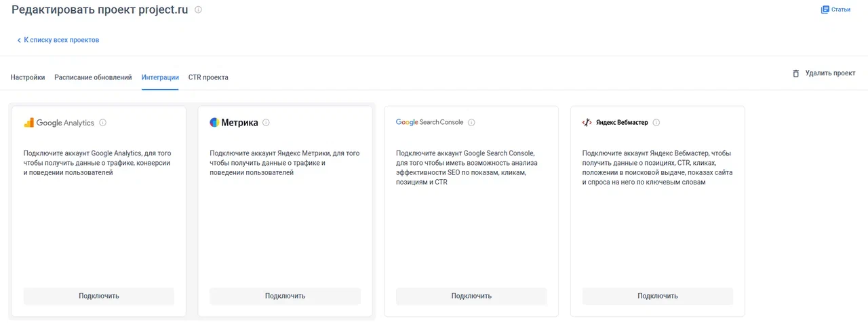Click the Google Search Console logo
868x329 pixels.
[430, 123]
